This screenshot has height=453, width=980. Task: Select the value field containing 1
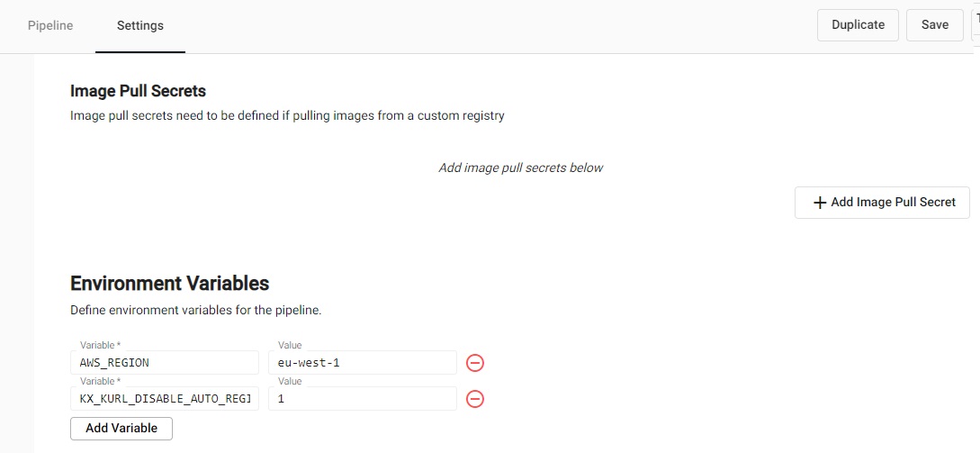(x=363, y=399)
